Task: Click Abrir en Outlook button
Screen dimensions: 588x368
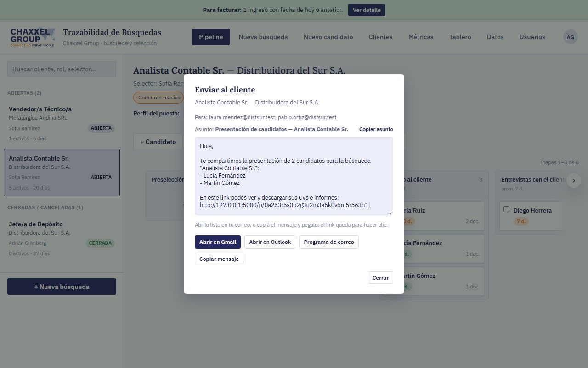Action: pyautogui.click(x=270, y=242)
